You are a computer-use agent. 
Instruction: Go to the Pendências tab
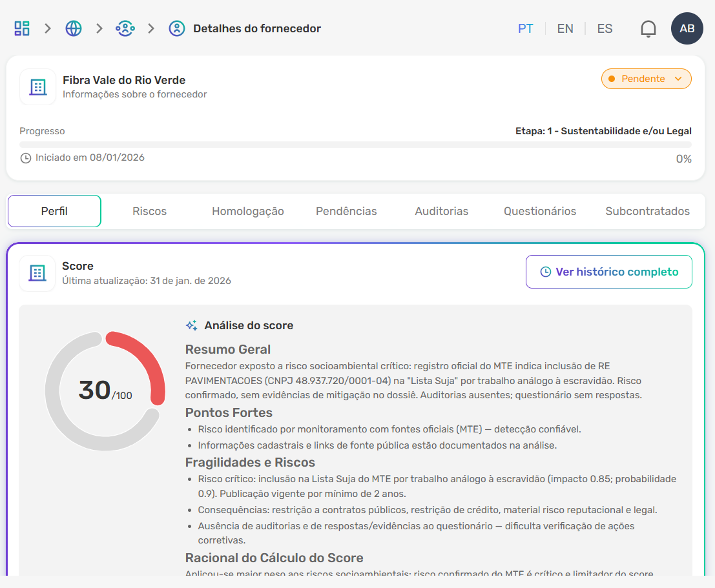click(347, 211)
